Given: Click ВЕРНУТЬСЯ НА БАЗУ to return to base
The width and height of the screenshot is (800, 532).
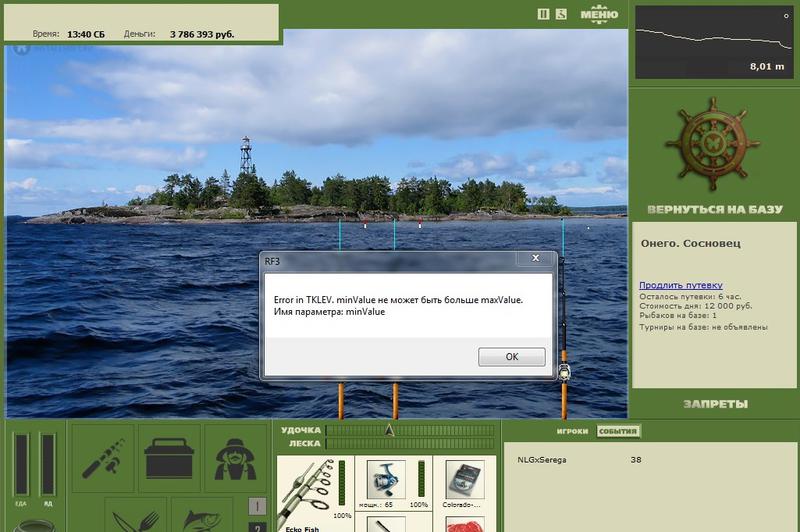Looking at the screenshot, I should tap(715, 210).
